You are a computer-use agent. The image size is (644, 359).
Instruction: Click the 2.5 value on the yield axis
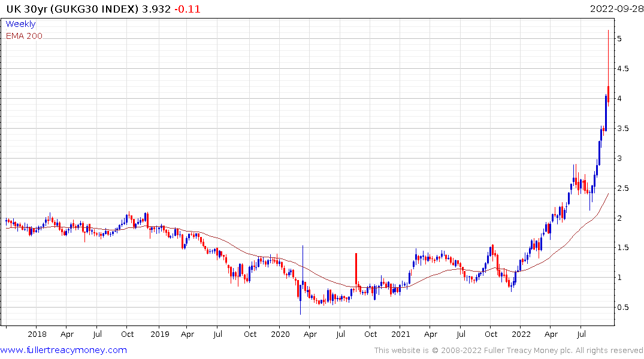[623, 188]
